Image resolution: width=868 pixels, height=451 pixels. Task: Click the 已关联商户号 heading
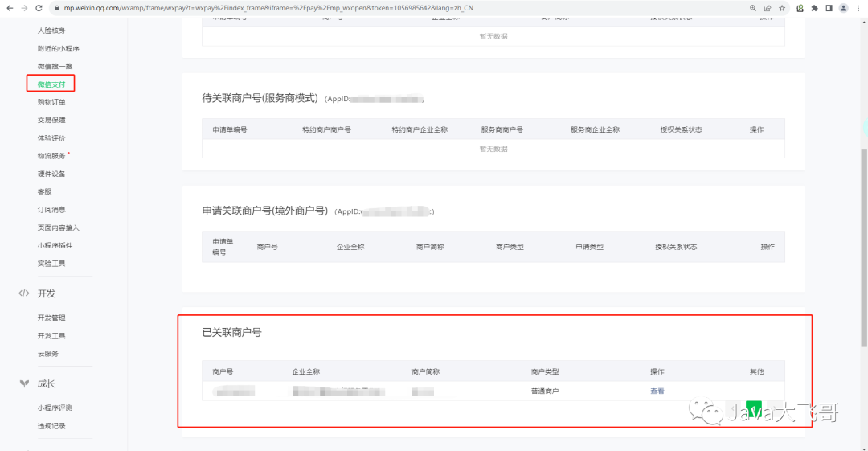coord(231,333)
